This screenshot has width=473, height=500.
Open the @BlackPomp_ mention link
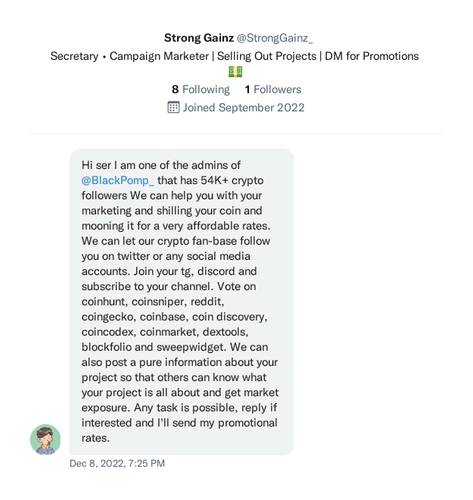pyautogui.click(x=118, y=180)
